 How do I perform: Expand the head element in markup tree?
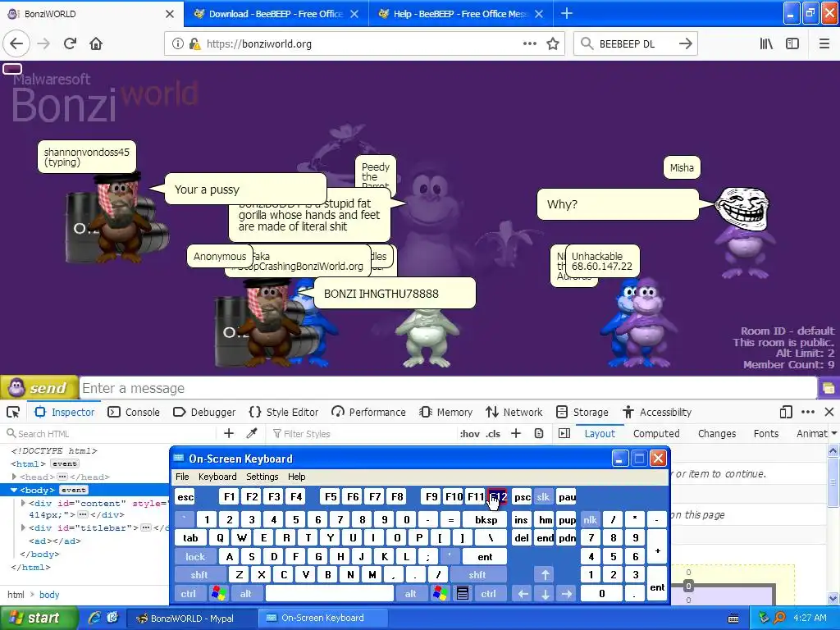14,477
